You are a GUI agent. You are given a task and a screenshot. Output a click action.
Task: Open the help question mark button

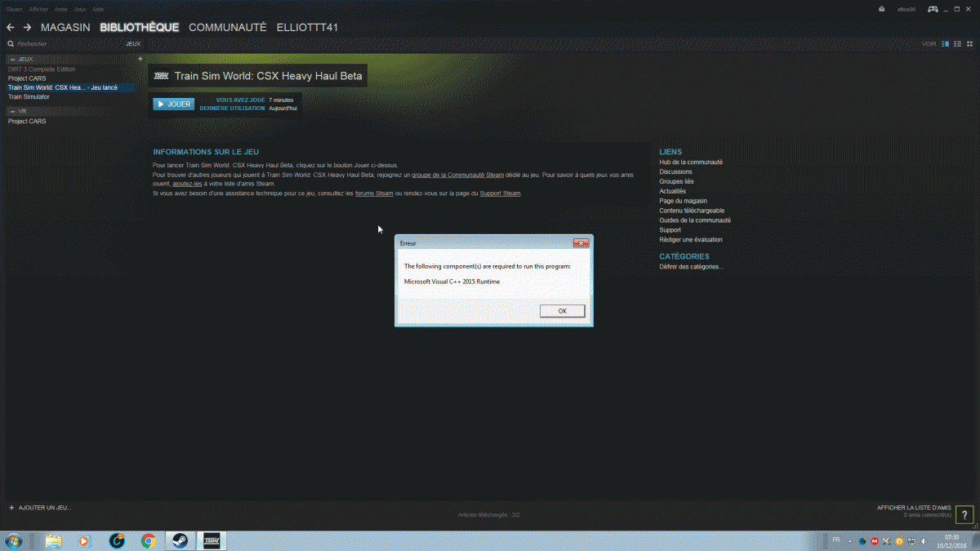pyautogui.click(x=964, y=513)
